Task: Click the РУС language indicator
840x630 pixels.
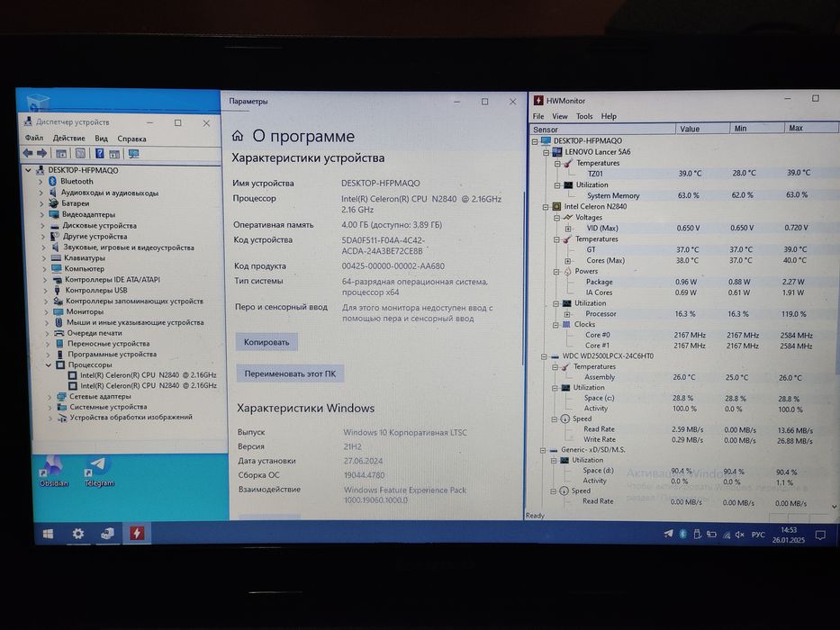Action: 758,535
